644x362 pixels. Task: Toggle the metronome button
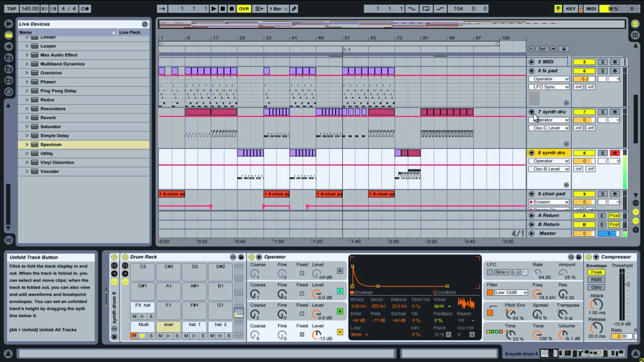point(85,9)
